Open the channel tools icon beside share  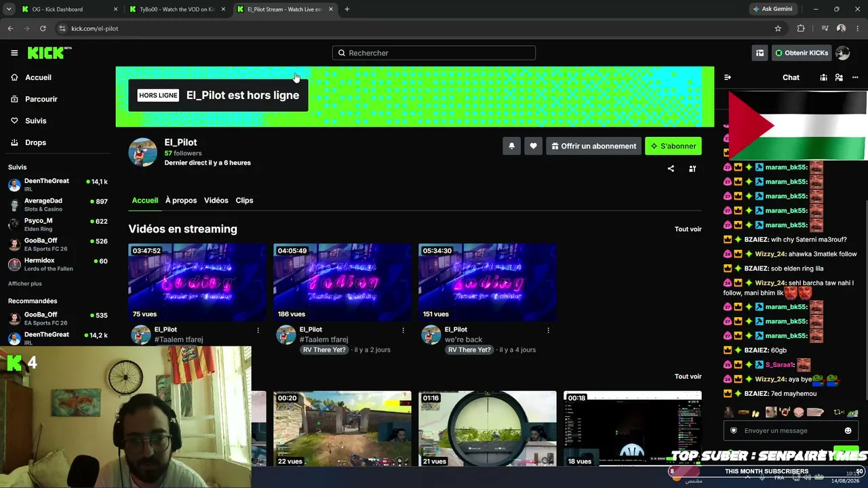point(692,169)
